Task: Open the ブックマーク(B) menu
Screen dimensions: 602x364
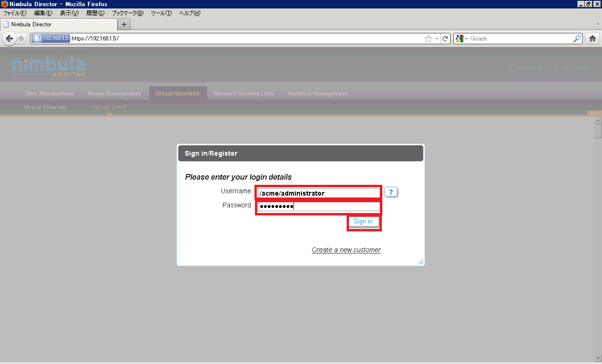Action: click(x=127, y=13)
